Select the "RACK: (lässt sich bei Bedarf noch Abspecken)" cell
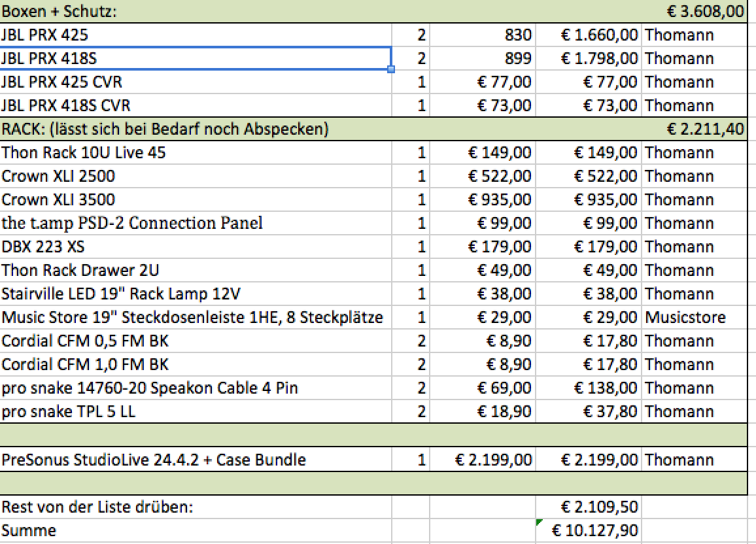Screen dimensions: 756x544 (x=196, y=129)
